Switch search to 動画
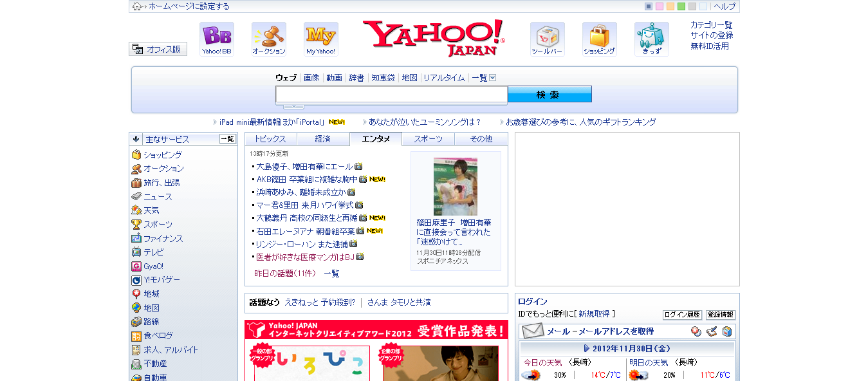This screenshot has height=381, width=868. coord(334,78)
